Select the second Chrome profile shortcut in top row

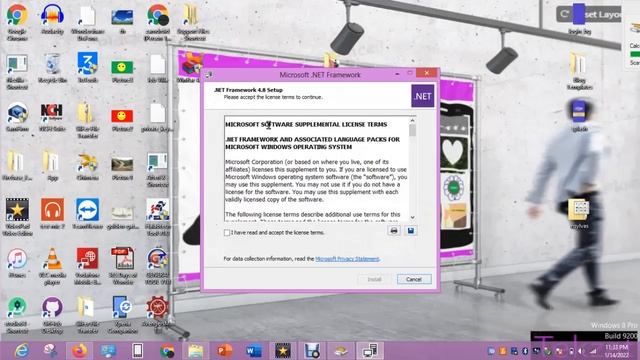[158, 22]
